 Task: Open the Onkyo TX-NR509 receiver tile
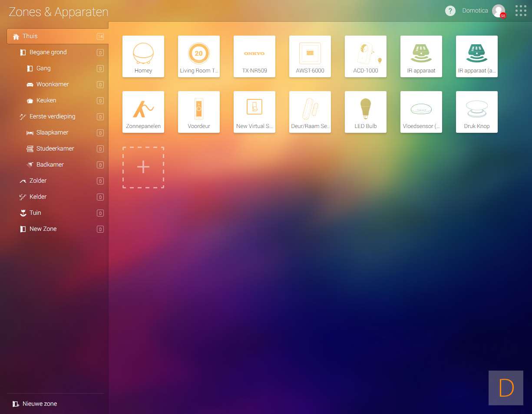[254, 56]
